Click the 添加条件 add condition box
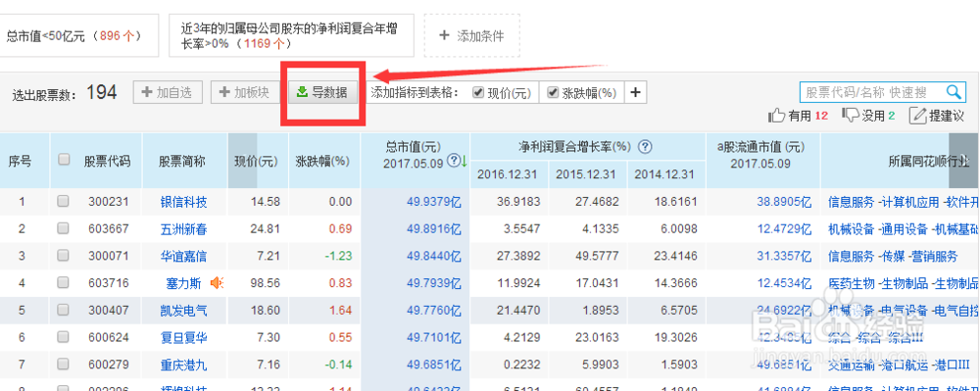Viewport: 980px width, 391px height. 472,35
